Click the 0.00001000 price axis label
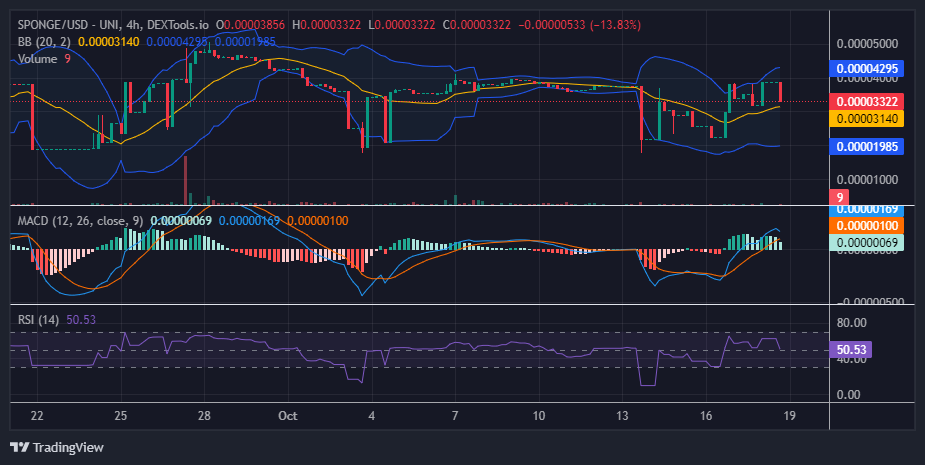This screenshot has height=465, width=925. (867, 179)
